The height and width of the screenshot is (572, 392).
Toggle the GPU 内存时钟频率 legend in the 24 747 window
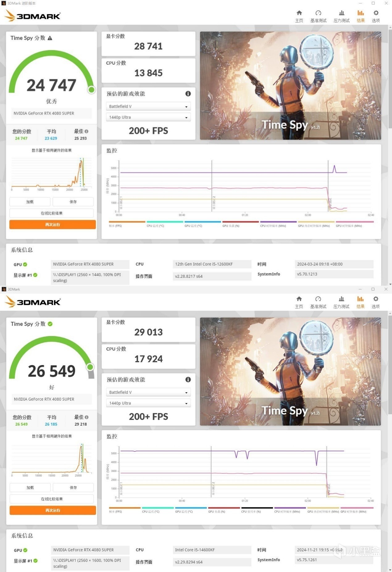(x=316, y=224)
